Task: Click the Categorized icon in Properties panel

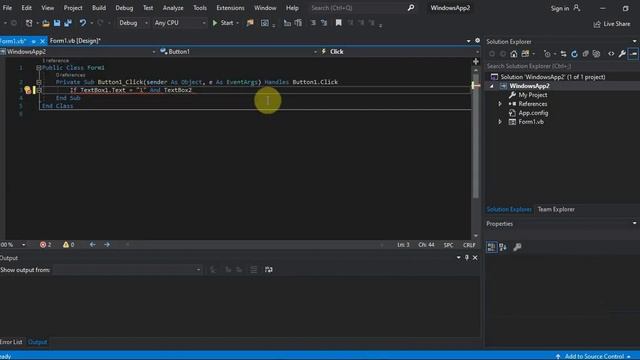Action: click(x=491, y=247)
